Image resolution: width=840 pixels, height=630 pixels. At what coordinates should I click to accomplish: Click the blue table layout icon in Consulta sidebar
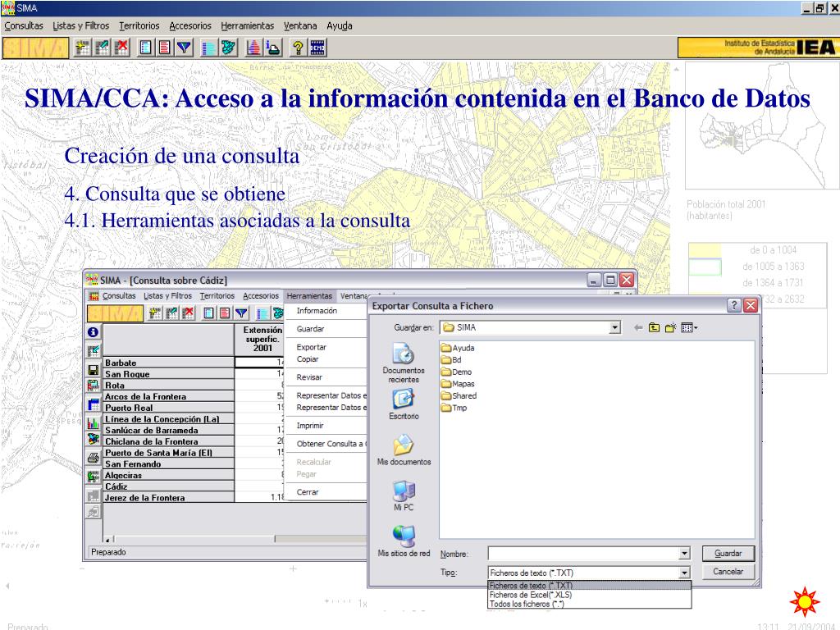(94, 404)
